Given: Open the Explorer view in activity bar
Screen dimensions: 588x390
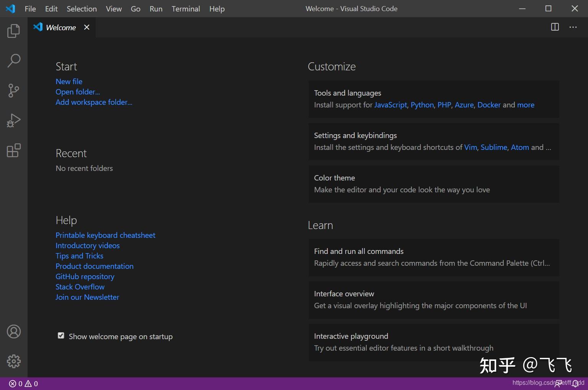Looking at the screenshot, I should [x=14, y=31].
